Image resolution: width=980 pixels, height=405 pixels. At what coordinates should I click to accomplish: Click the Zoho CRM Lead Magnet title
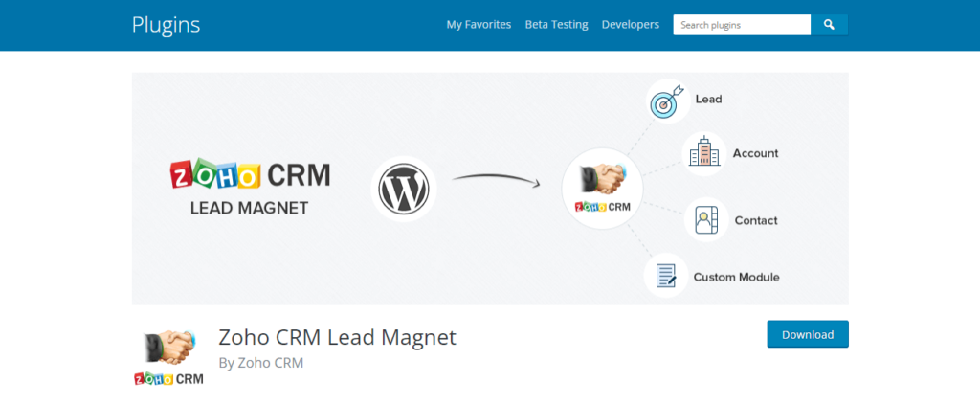coord(338,337)
